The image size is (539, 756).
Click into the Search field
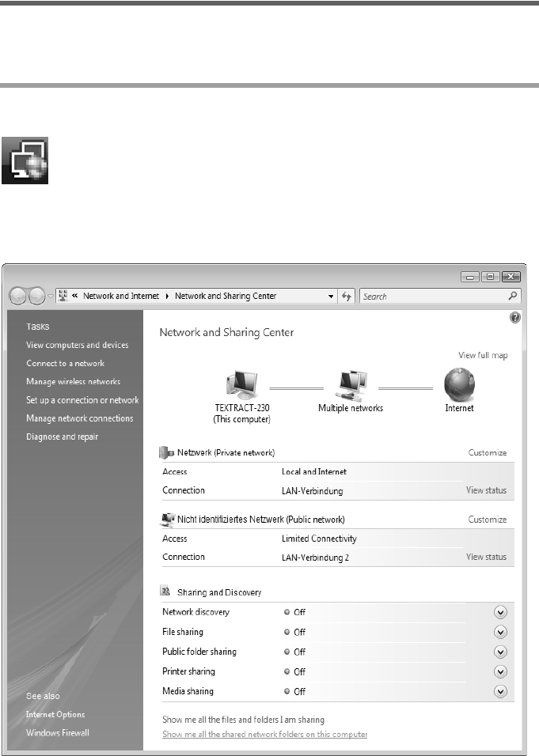point(440,296)
